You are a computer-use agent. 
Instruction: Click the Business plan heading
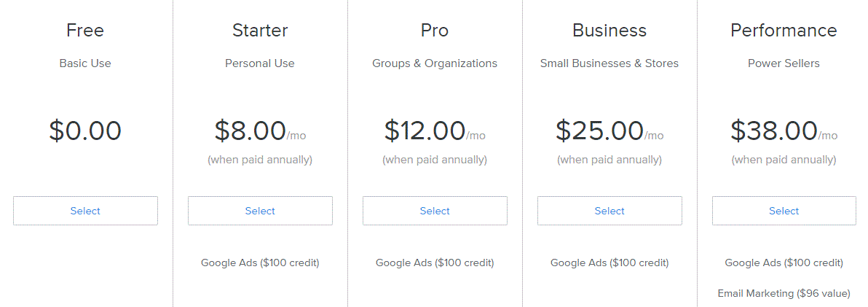(x=609, y=30)
